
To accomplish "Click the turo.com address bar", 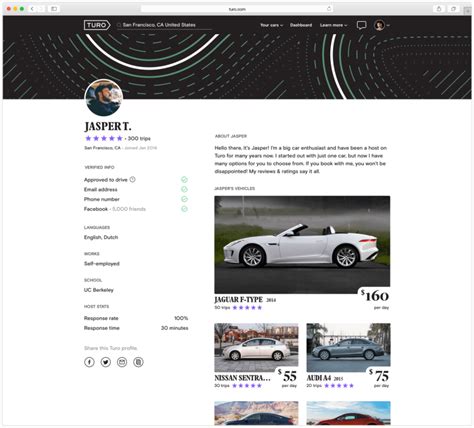I will click(237, 9).
